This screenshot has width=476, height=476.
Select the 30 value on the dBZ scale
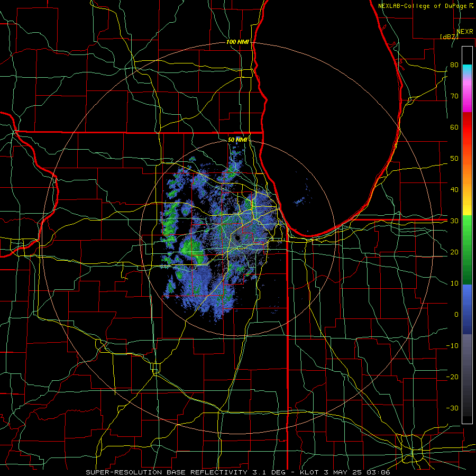pos(454,221)
